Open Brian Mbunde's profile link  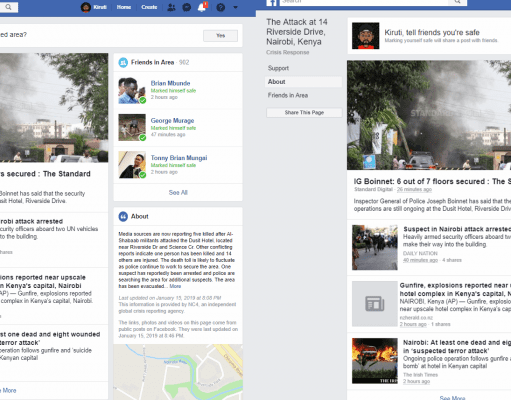point(170,83)
